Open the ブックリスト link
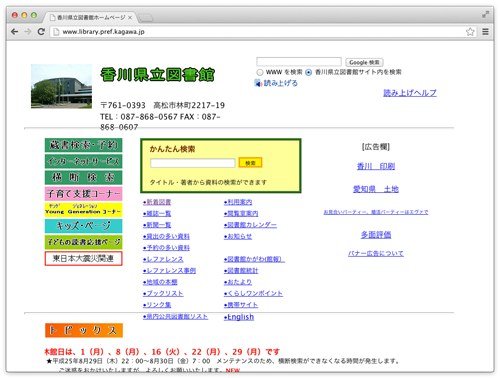 [x=163, y=294]
